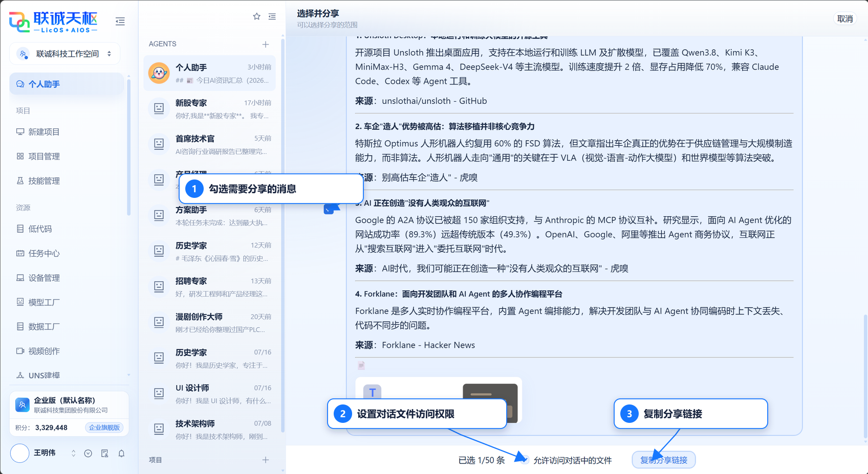This screenshot has height=474, width=868.
Task: Expand the UNS建模 sidebar item
Action: coord(67,375)
